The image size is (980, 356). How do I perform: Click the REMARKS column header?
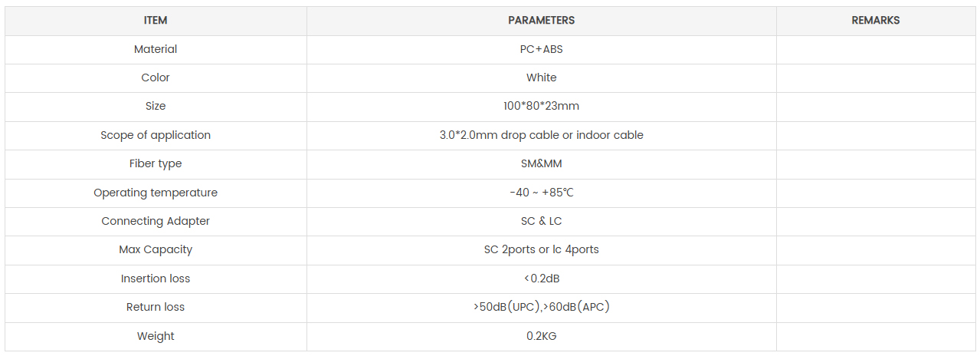[x=876, y=21]
